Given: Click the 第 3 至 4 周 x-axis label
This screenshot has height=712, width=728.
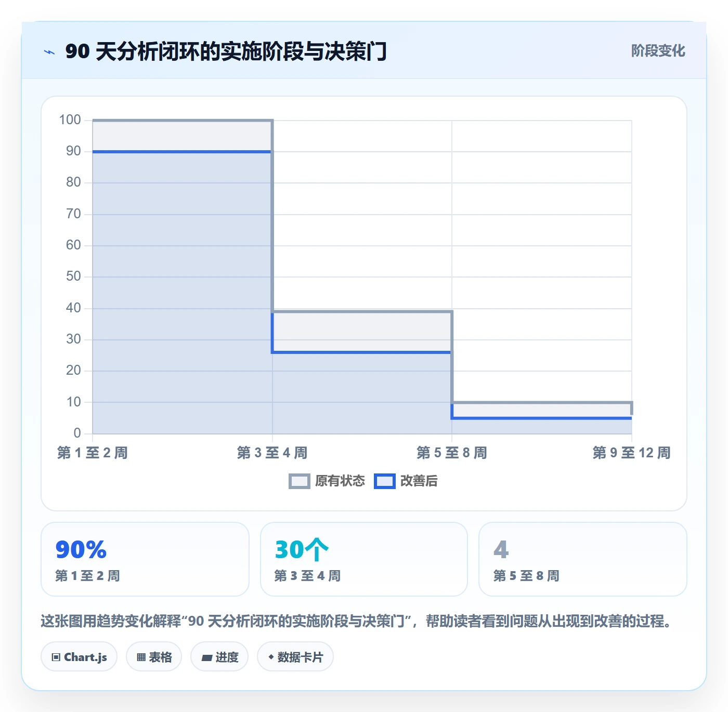Looking at the screenshot, I should [x=272, y=453].
